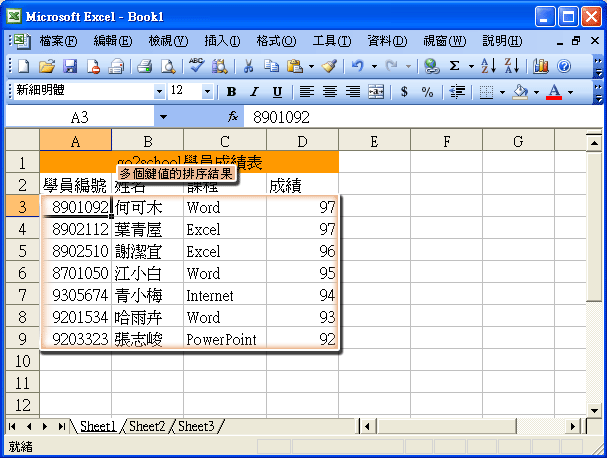Open the Borders style dropdown arrow
The image size is (607, 458).
coord(502,92)
